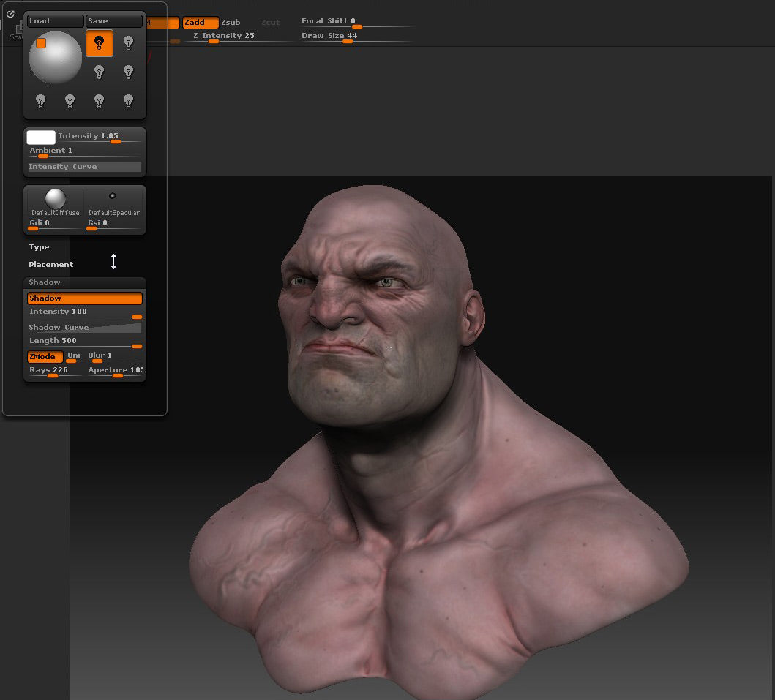Expand the Type section
The width and height of the screenshot is (775, 700).
(39, 247)
